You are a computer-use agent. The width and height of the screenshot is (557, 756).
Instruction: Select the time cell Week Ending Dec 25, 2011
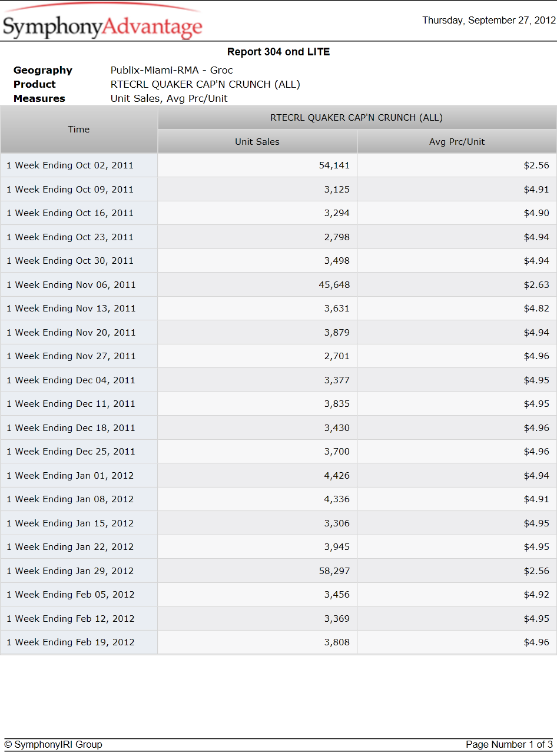79,452
